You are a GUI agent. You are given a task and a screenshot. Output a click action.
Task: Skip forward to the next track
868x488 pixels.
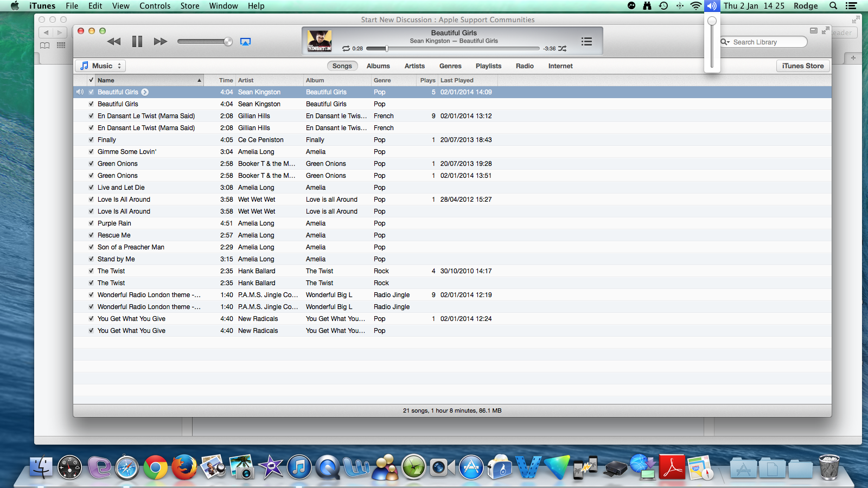tap(161, 42)
